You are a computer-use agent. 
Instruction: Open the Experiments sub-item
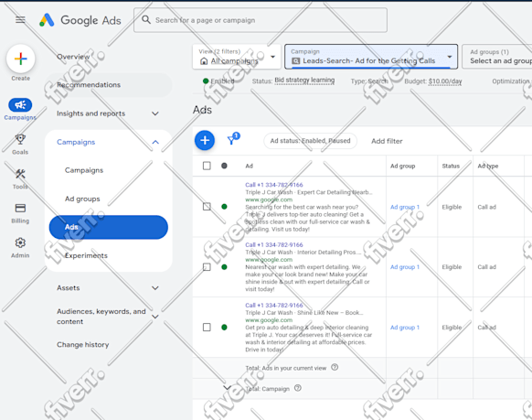86,255
